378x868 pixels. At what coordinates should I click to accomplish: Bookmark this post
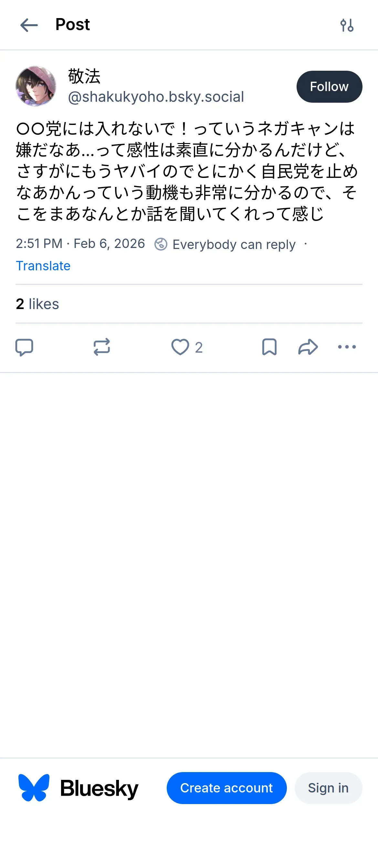269,347
